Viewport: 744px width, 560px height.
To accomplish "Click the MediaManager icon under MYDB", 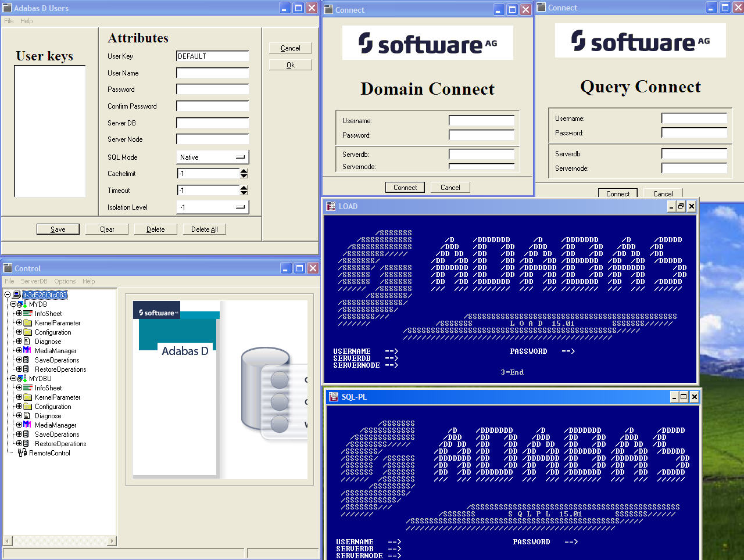I will tap(27, 351).
